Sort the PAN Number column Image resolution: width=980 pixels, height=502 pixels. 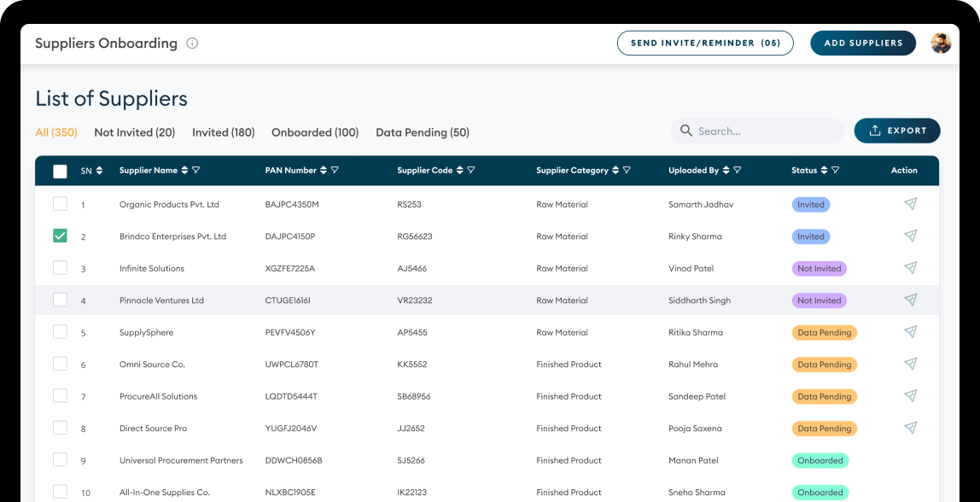(322, 170)
